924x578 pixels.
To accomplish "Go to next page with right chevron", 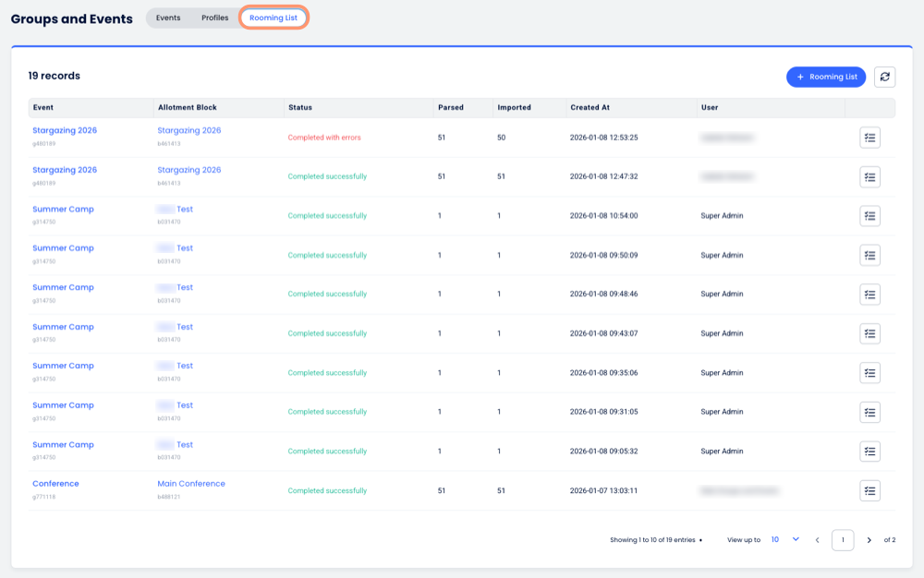I will pyautogui.click(x=869, y=540).
